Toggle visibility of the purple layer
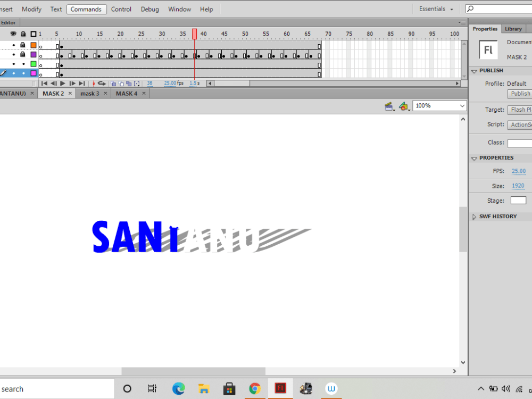The width and height of the screenshot is (532, 399). 14,54
